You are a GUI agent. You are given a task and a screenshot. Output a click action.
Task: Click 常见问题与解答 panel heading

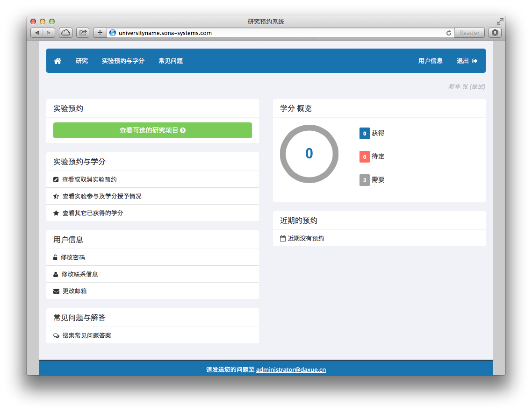pyautogui.click(x=79, y=317)
